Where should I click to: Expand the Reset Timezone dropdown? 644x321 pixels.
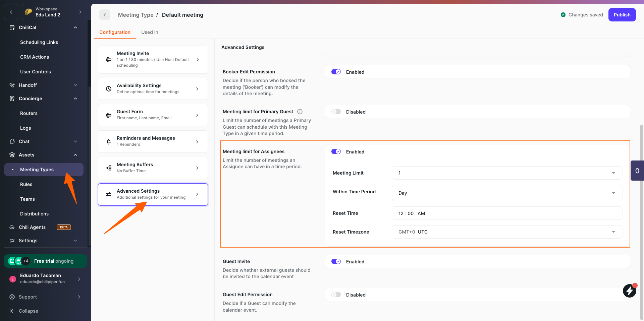(x=507, y=232)
